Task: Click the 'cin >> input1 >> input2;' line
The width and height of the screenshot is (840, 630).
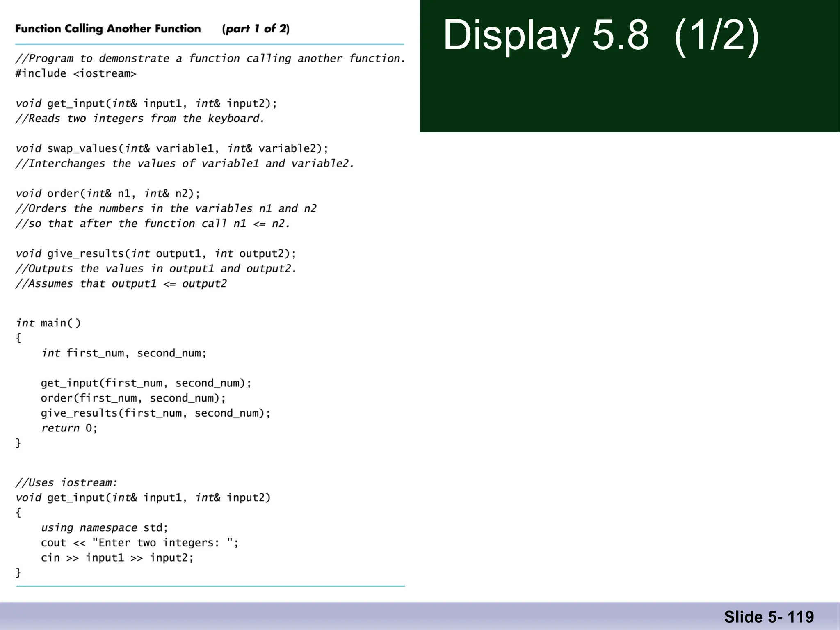Action: tap(117, 558)
